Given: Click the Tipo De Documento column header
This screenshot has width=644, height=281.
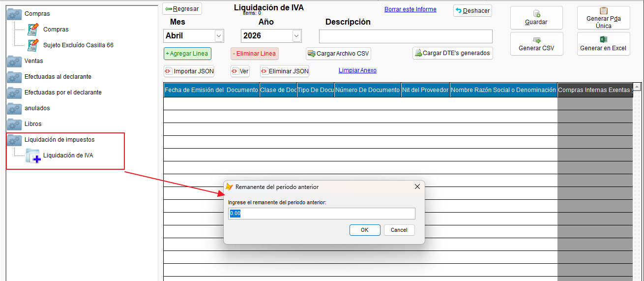Looking at the screenshot, I should pyautogui.click(x=316, y=90).
